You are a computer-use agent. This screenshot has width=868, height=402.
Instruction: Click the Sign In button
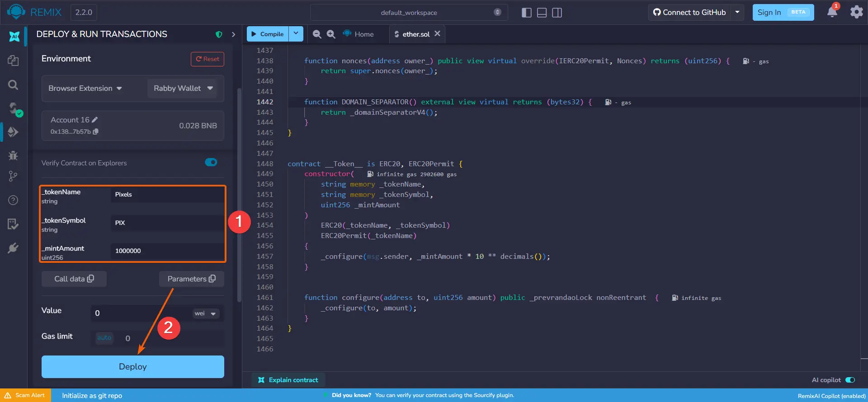pyautogui.click(x=783, y=12)
